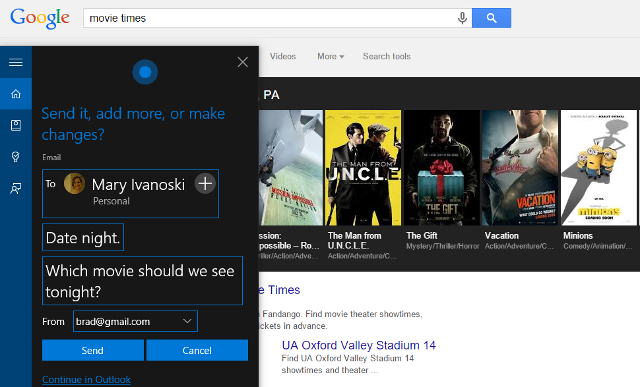Click Mystery/Thriller/Horror genre text
The height and width of the screenshot is (387, 640).
[442, 246]
